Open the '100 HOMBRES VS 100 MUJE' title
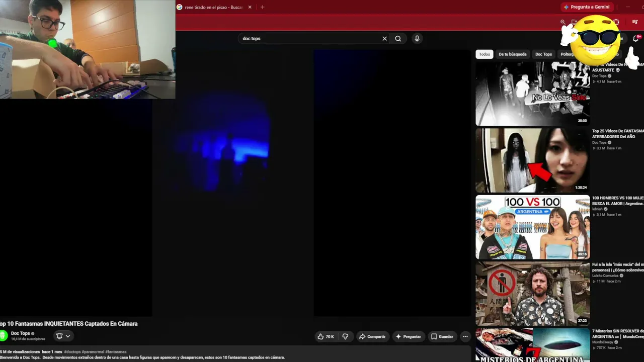This screenshot has width=644, height=362. (618, 201)
